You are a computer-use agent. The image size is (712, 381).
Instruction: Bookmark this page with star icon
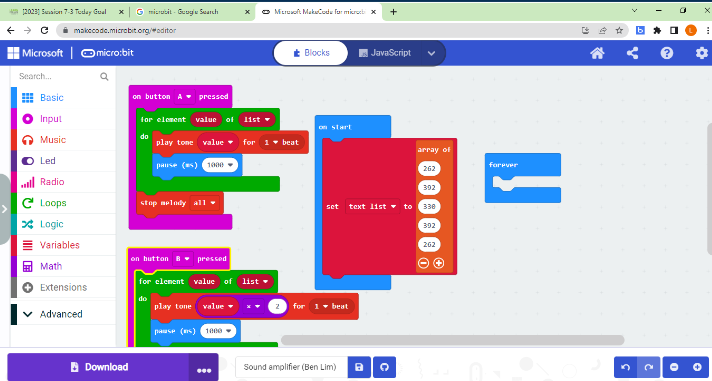(x=619, y=30)
